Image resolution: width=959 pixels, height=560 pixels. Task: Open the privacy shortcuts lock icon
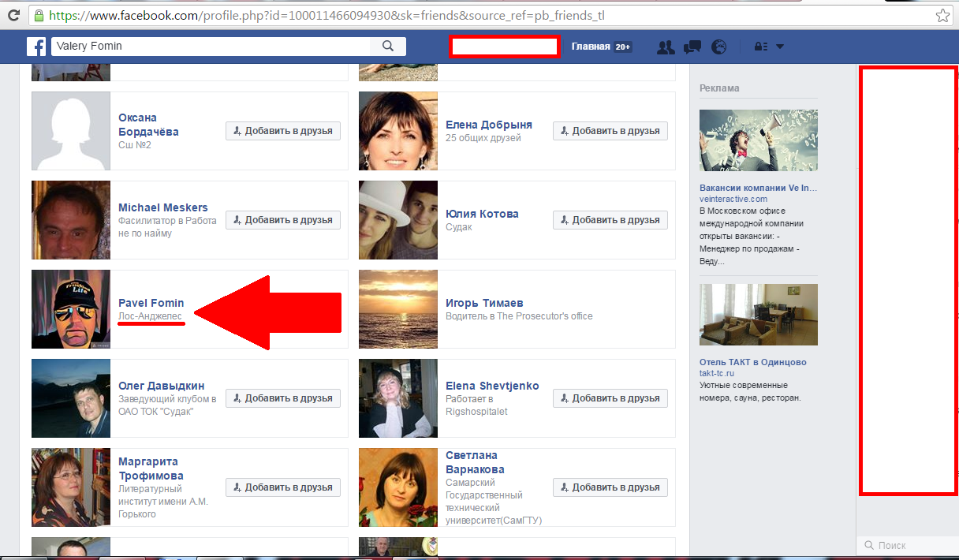coord(761,47)
